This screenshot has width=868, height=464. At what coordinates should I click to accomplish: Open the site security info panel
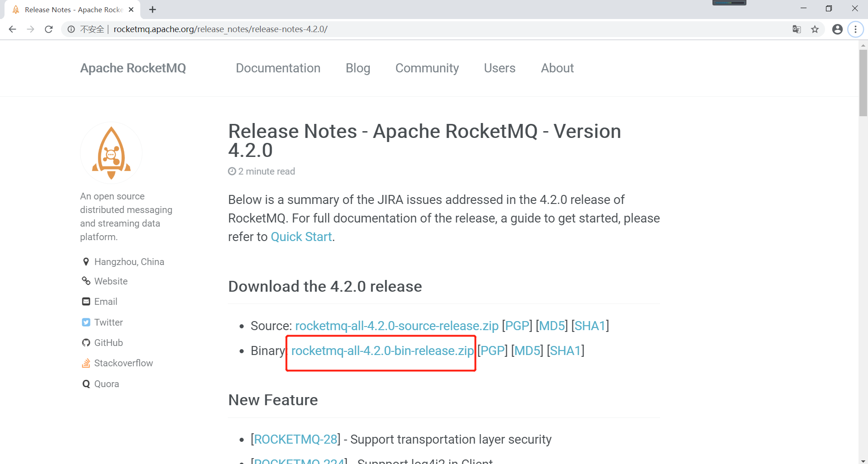tap(71, 29)
